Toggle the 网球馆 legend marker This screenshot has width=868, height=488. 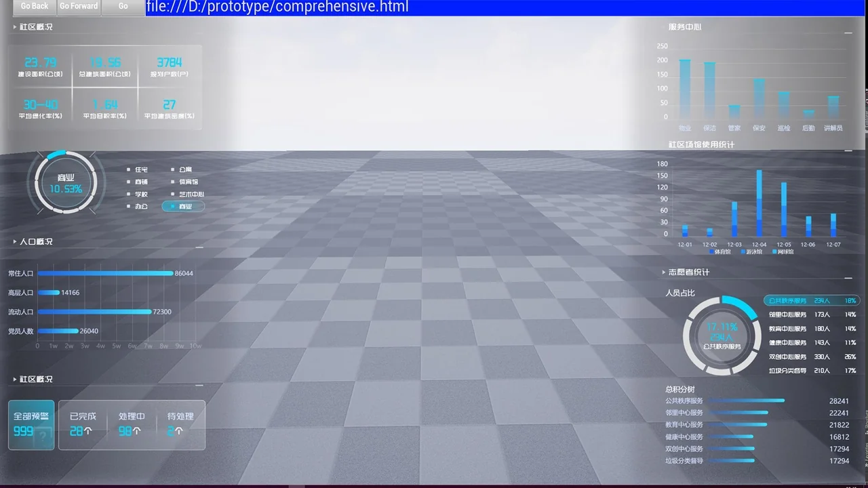782,251
